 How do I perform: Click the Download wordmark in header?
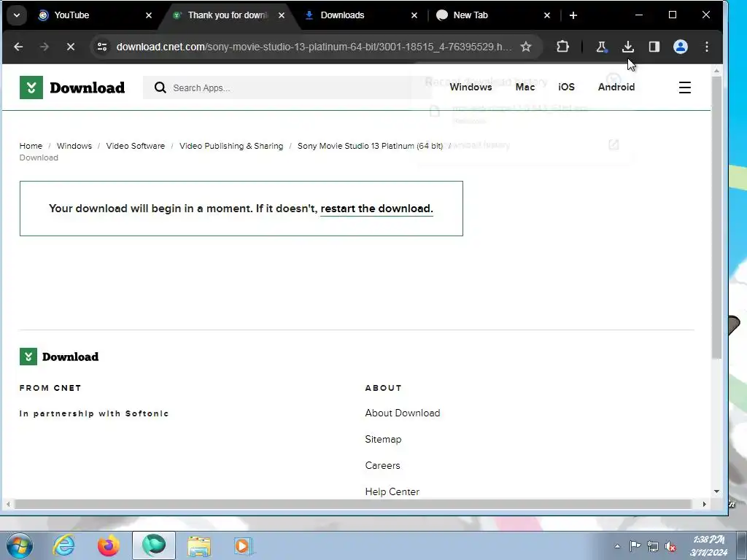[x=88, y=87]
